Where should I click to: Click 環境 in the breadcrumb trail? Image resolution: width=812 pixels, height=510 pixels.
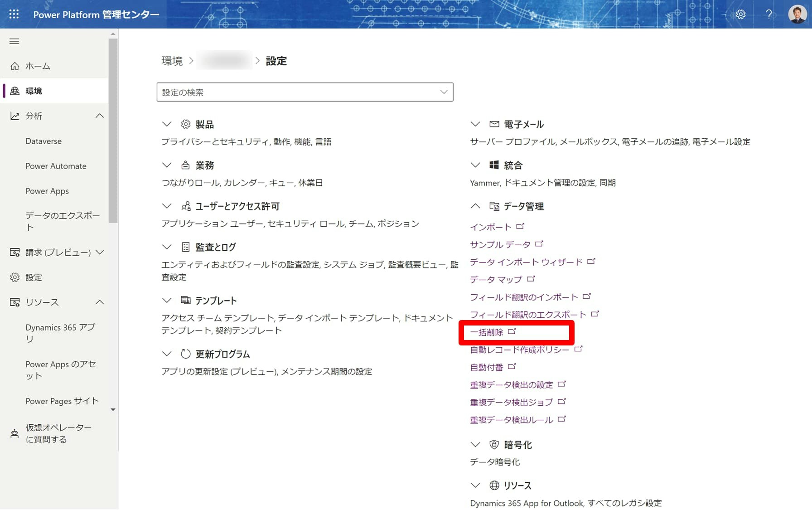172,61
